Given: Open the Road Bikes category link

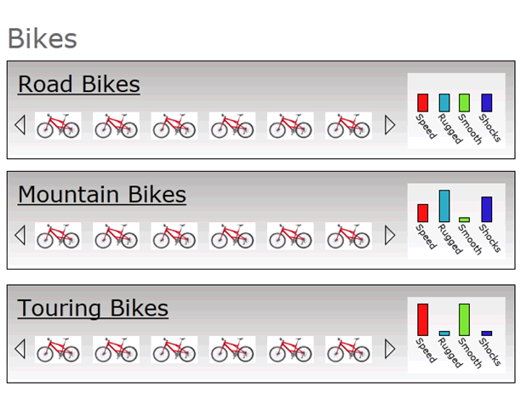Looking at the screenshot, I should click(x=78, y=84).
